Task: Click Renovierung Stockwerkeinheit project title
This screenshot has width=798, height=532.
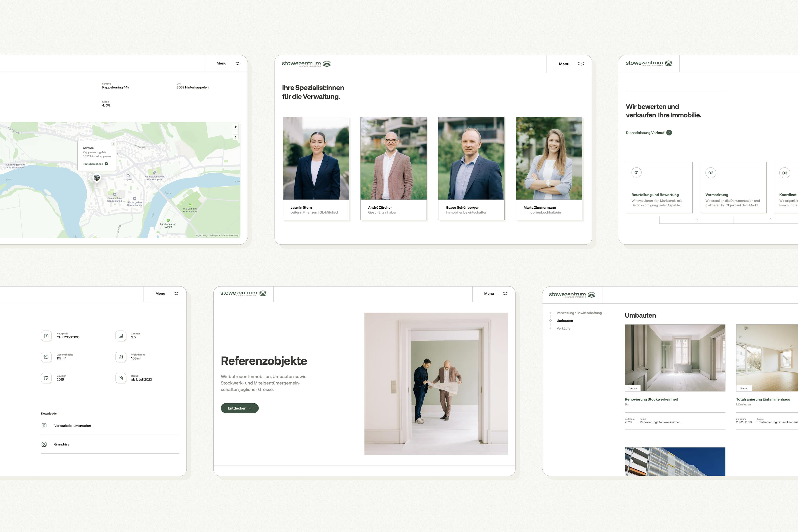Action: pos(651,399)
